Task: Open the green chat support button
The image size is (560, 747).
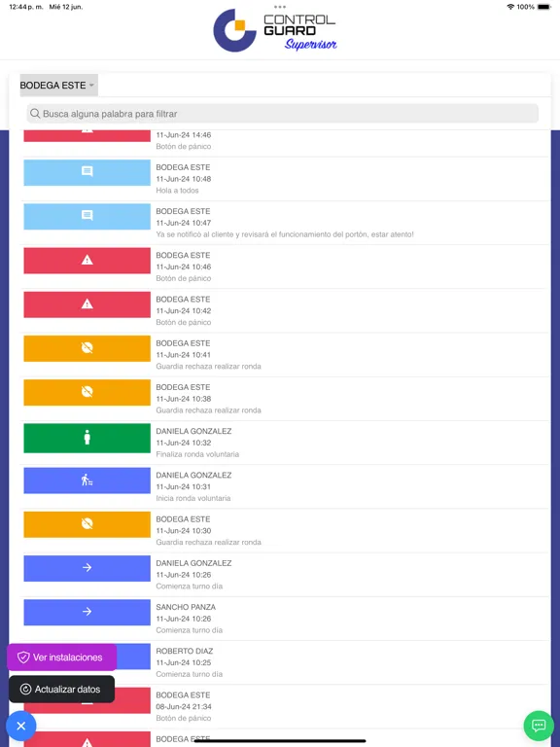Action: click(539, 726)
